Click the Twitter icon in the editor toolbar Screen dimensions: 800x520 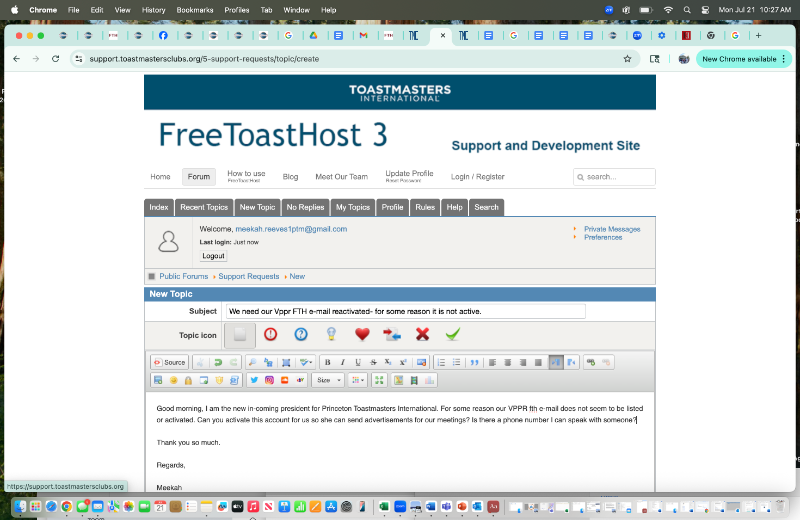[254, 380]
